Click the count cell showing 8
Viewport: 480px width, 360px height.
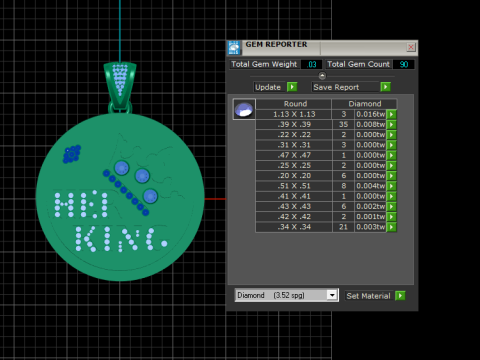pos(343,186)
